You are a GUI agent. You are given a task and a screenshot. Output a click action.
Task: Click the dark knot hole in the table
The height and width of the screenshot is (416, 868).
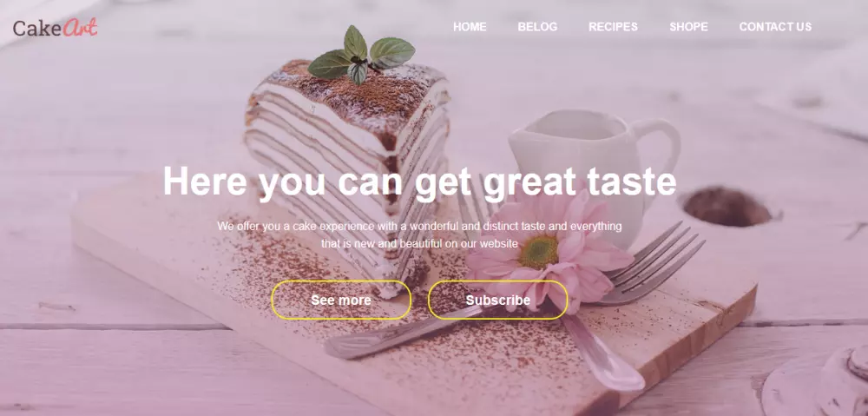726,206
